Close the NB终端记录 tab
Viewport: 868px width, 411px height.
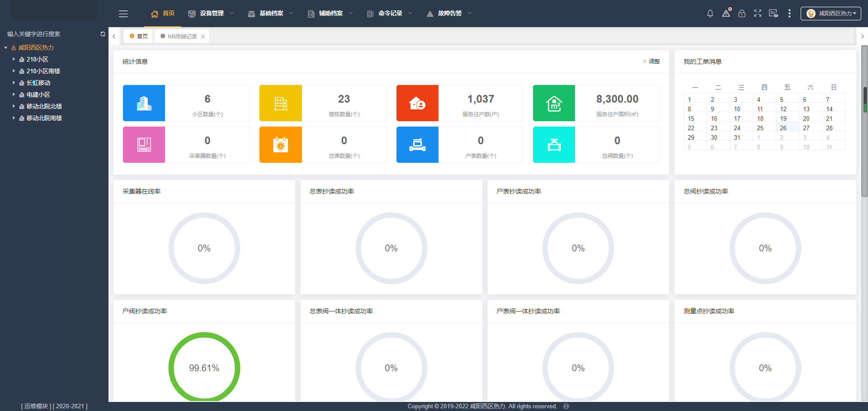click(203, 37)
